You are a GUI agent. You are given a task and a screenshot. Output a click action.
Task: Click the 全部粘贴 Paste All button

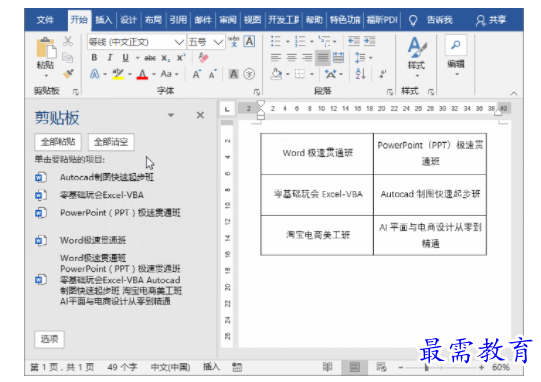[58, 142]
